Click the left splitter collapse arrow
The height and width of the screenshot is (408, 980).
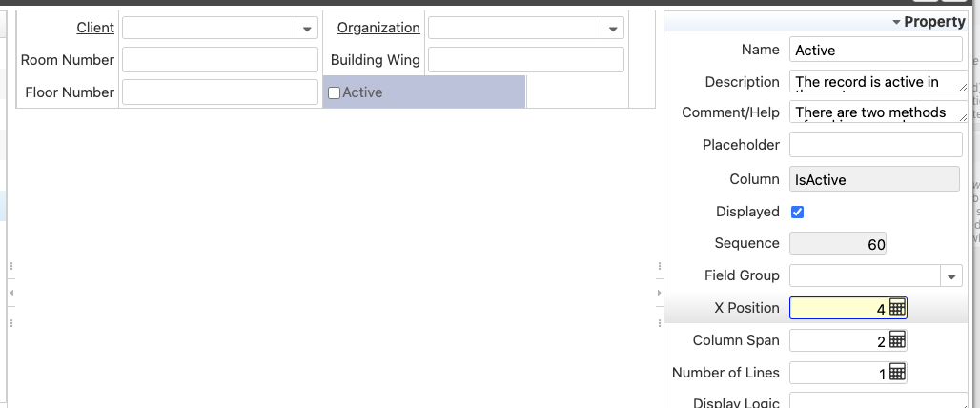[x=10, y=293]
